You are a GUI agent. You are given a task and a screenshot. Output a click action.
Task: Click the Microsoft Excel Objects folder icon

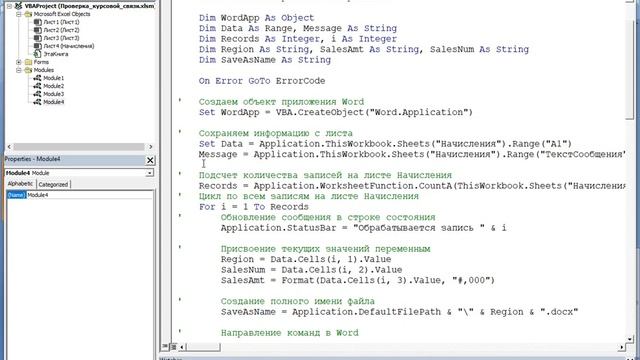28,14
